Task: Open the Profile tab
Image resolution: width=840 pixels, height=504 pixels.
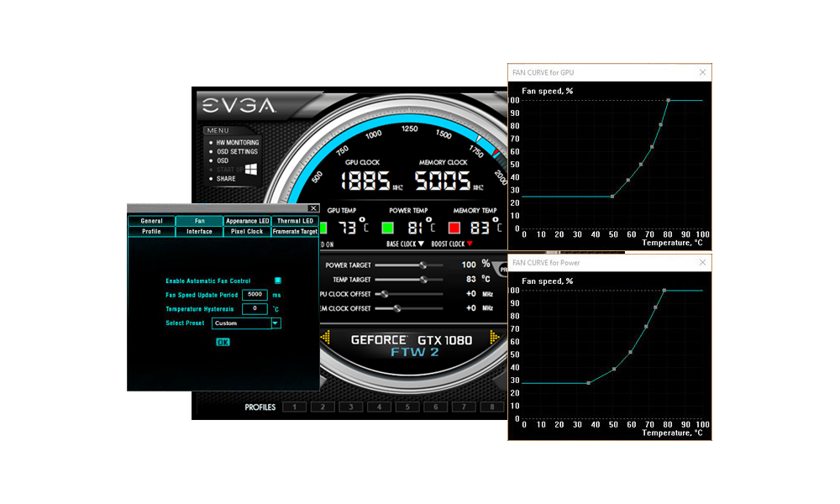Action: pyautogui.click(x=151, y=231)
